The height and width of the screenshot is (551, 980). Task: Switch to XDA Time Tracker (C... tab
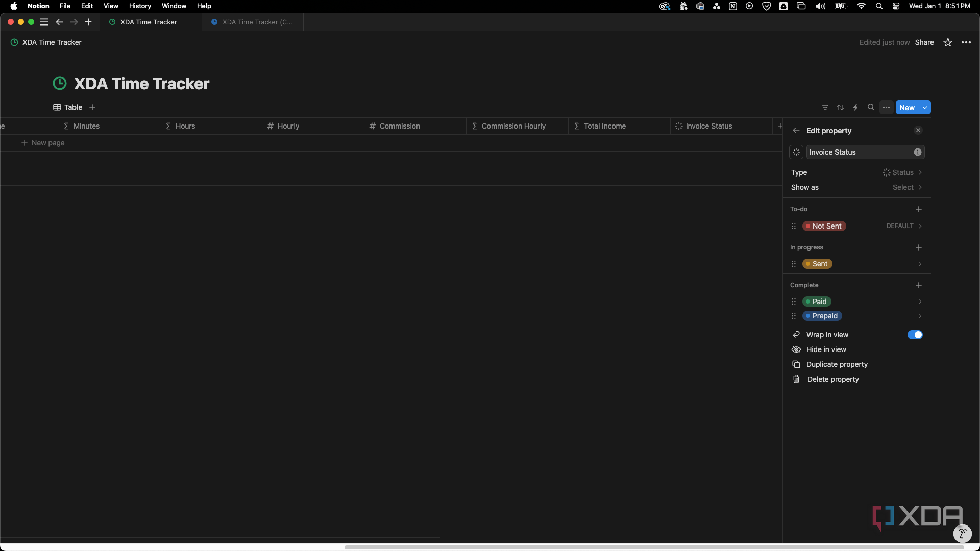click(x=252, y=22)
